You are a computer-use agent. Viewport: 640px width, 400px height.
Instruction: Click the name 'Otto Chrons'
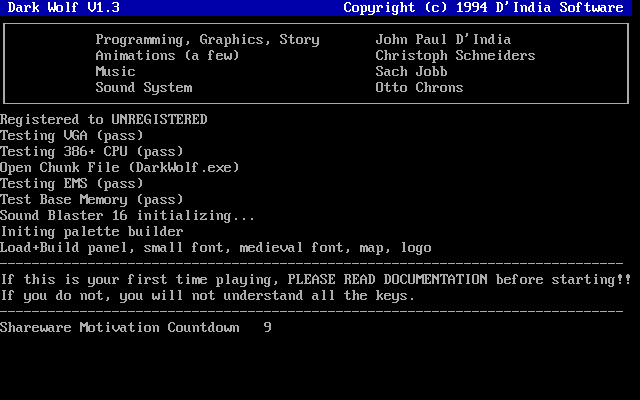[x=419, y=87]
